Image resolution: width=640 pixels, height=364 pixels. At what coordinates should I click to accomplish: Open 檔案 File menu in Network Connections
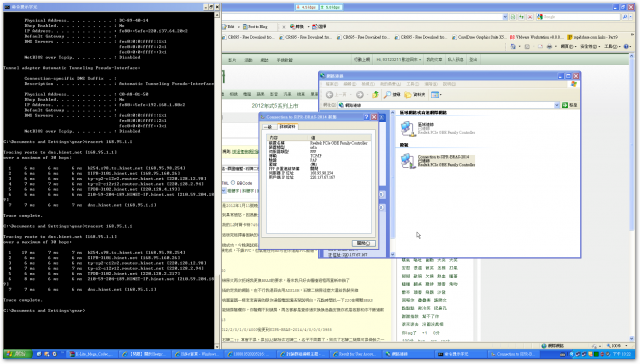click(x=331, y=84)
